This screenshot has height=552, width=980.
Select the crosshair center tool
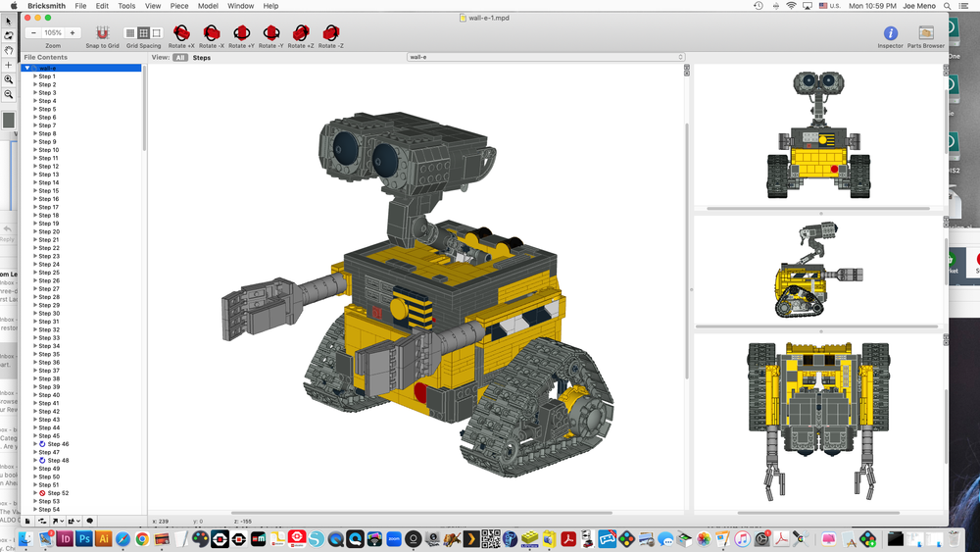8,65
